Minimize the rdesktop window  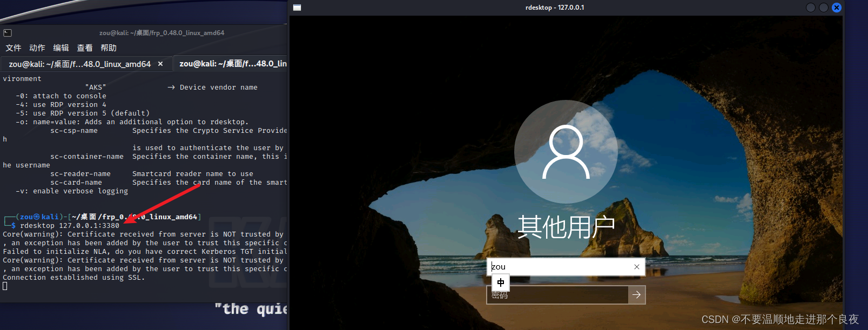point(810,8)
